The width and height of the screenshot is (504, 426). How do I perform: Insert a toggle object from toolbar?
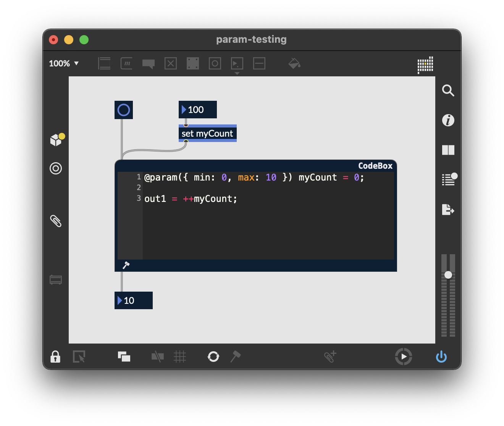coord(171,63)
